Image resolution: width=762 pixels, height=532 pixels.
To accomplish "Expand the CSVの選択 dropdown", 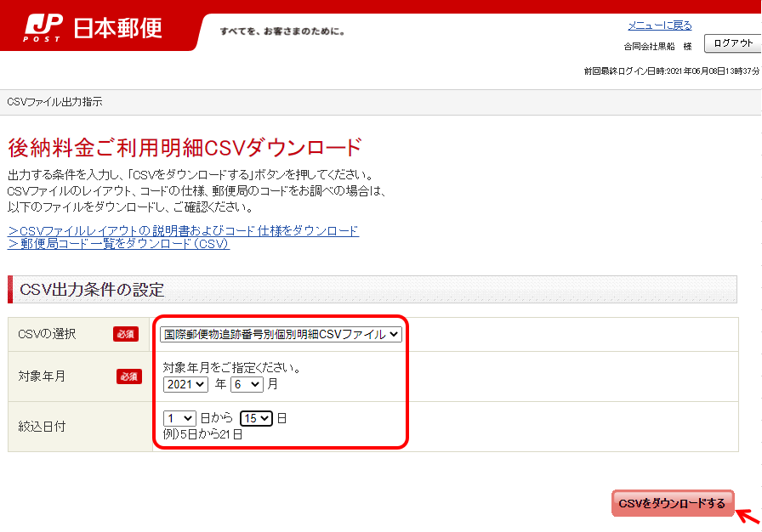I will click(281, 335).
